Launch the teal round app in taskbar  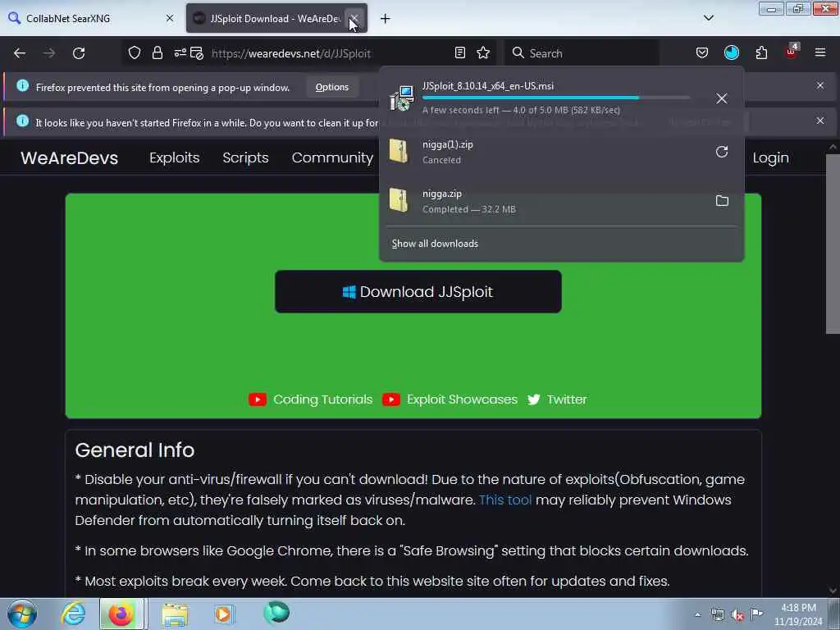(276, 613)
